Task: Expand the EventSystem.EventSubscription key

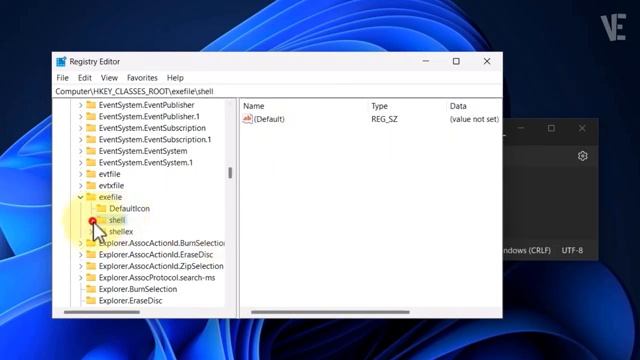Action: coord(80,128)
